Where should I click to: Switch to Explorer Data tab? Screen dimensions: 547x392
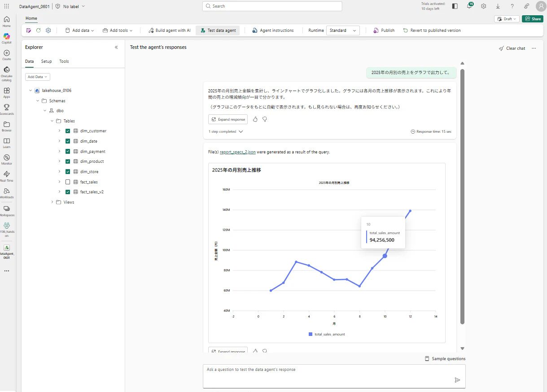[x=29, y=61]
